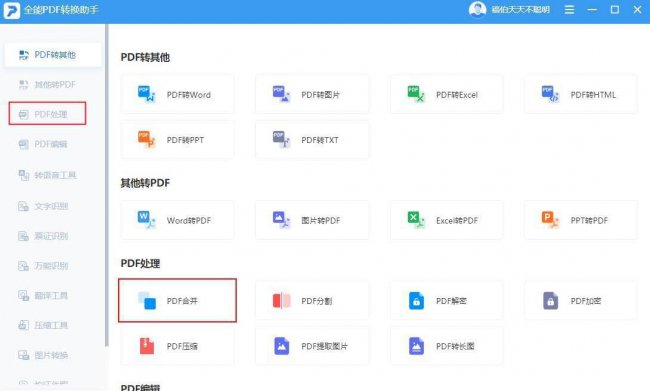This screenshot has width=650, height=391.
Task: Switch to PDF转其他 sidebar tab
Action: coord(53,55)
